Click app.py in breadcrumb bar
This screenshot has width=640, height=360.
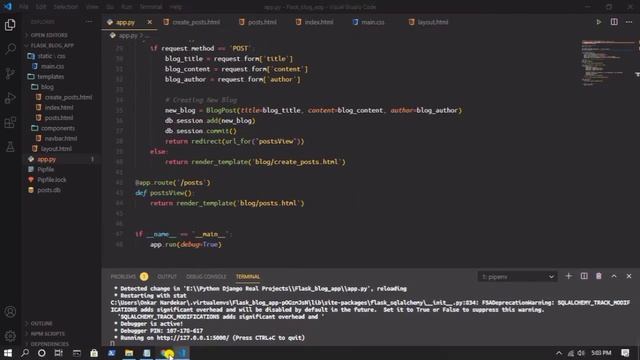tap(128, 36)
